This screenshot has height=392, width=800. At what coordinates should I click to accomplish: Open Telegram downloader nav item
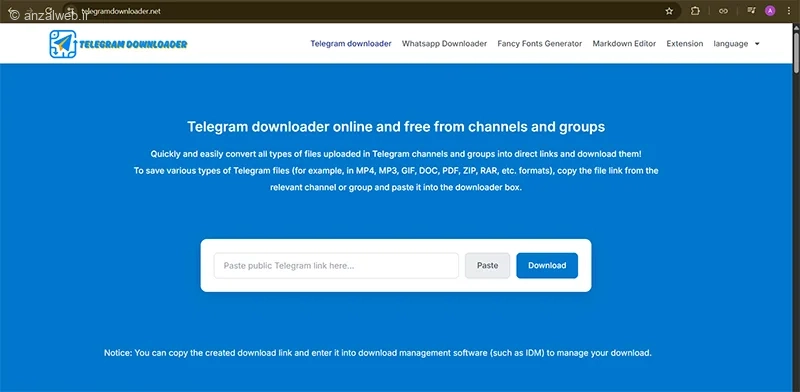click(x=351, y=44)
